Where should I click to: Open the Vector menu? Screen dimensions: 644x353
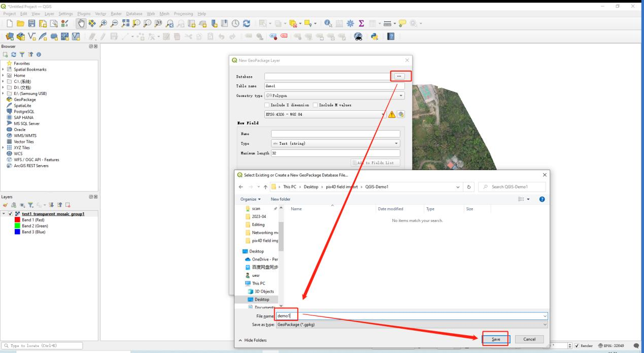pyautogui.click(x=101, y=13)
